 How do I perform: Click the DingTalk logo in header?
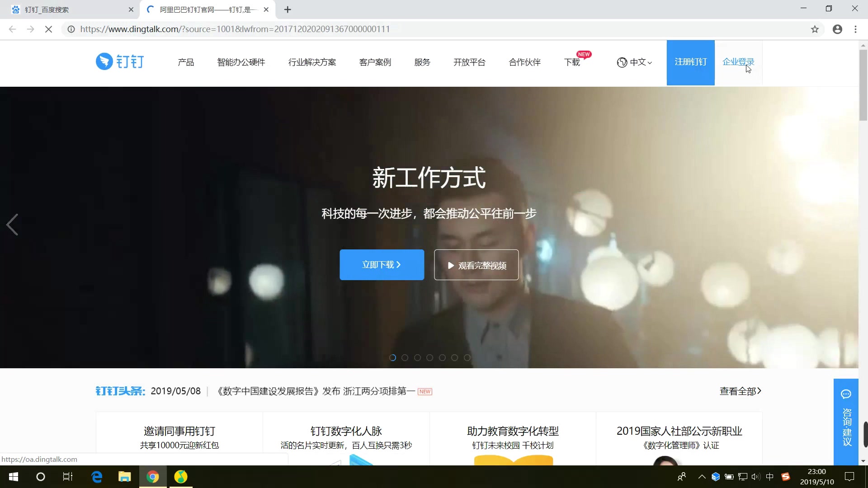120,61
